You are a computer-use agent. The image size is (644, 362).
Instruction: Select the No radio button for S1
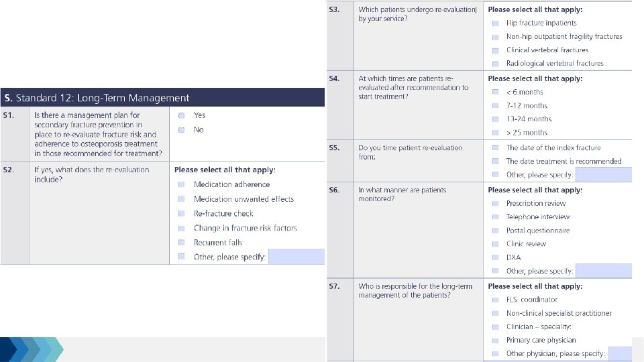182,129
